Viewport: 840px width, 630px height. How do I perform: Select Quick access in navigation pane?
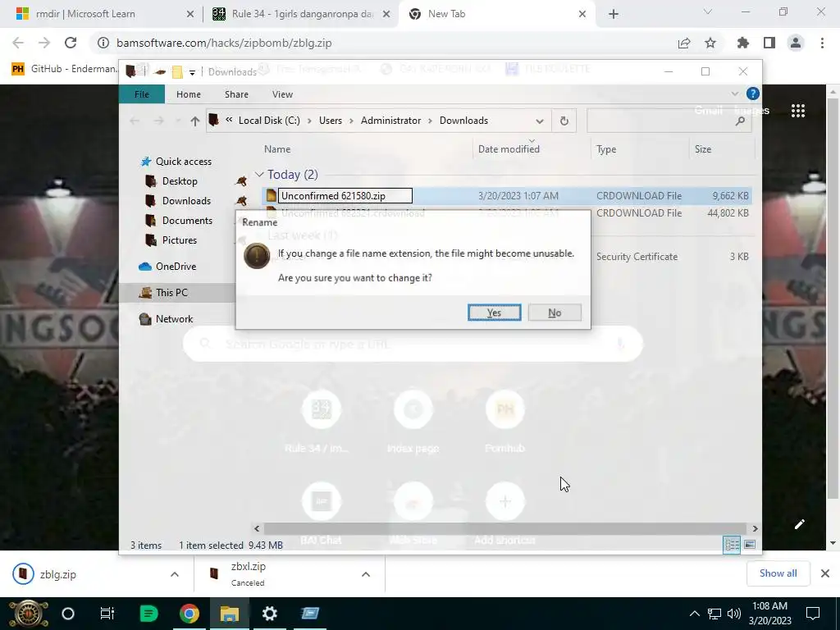pos(183,162)
